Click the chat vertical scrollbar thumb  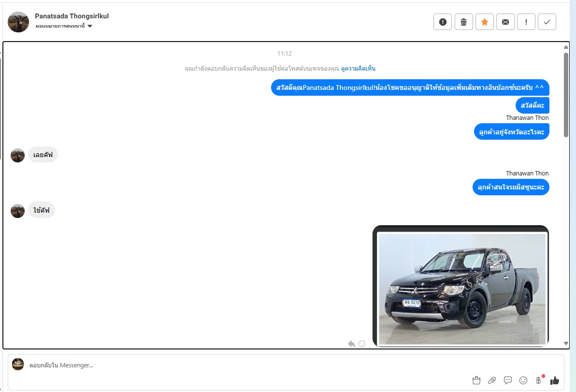[x=566, y=95]
